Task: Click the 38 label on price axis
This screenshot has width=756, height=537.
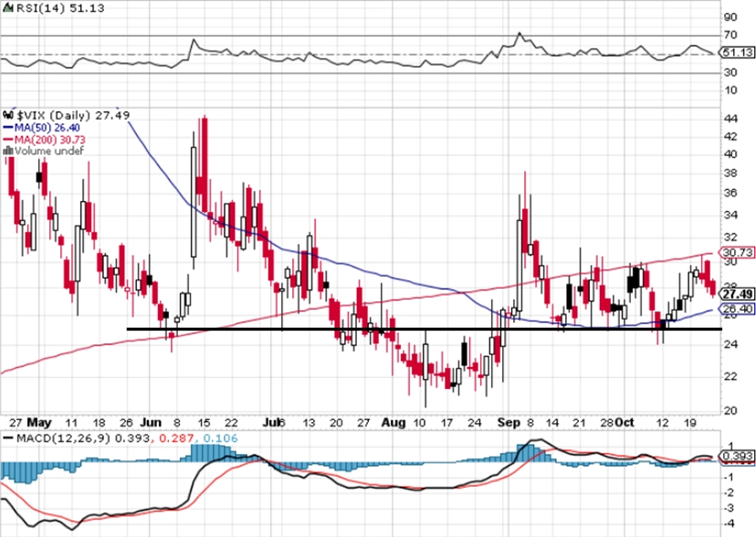Action: 730,173
